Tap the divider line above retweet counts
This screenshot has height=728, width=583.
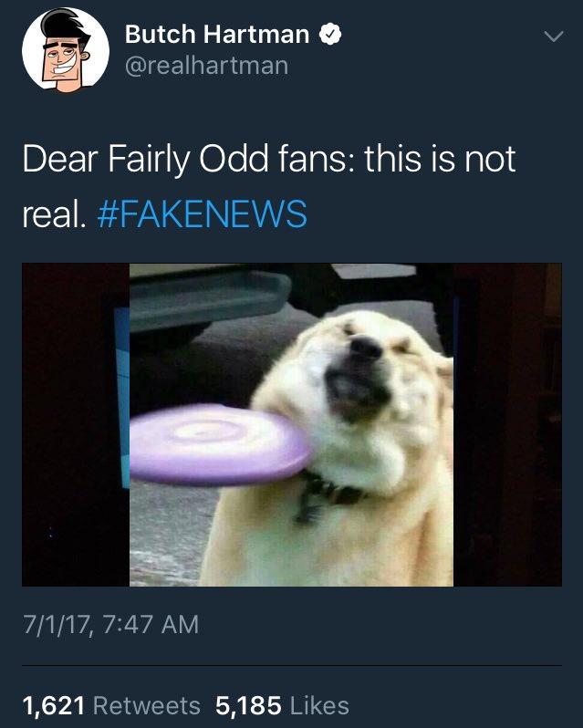tap(292, 666)
